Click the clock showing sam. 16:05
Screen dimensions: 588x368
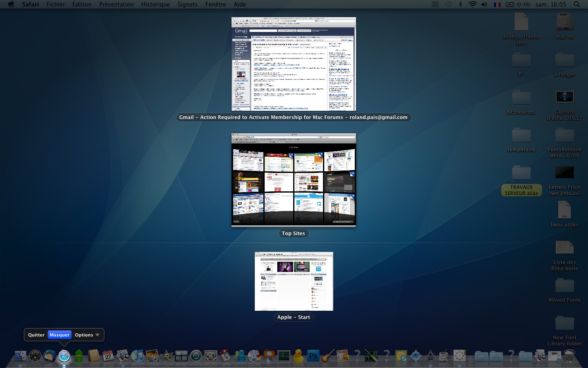[551, 4]
